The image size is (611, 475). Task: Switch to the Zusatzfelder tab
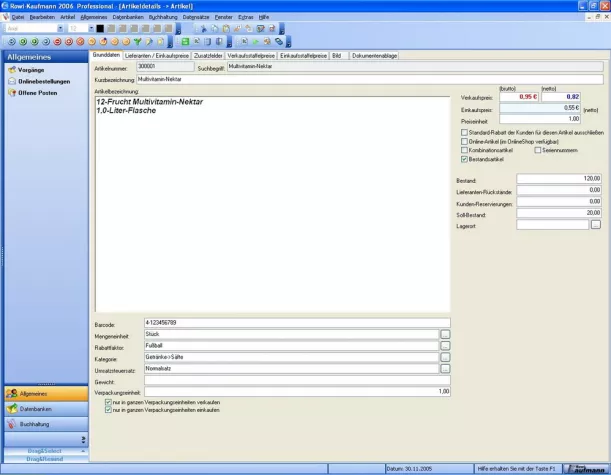coord(208,56)
